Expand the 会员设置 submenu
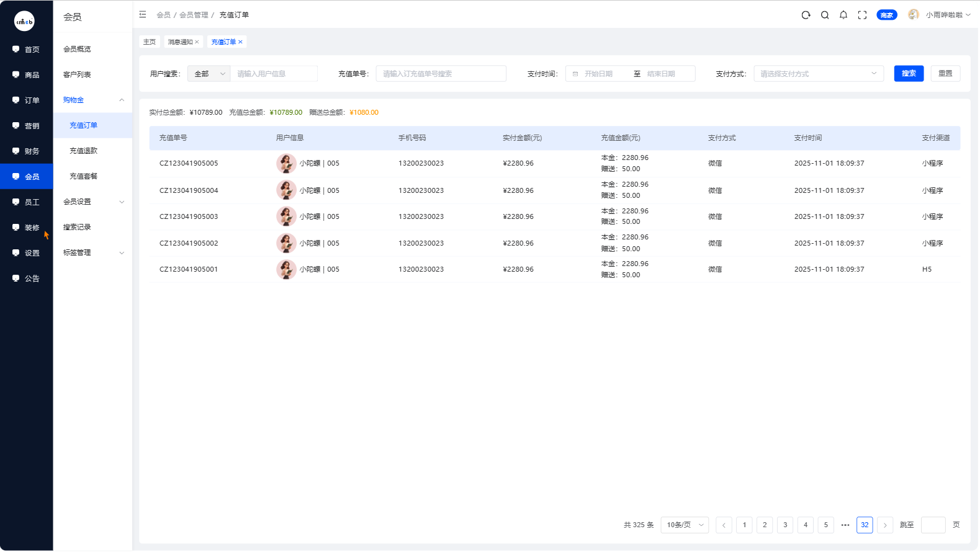 (92, 202)
